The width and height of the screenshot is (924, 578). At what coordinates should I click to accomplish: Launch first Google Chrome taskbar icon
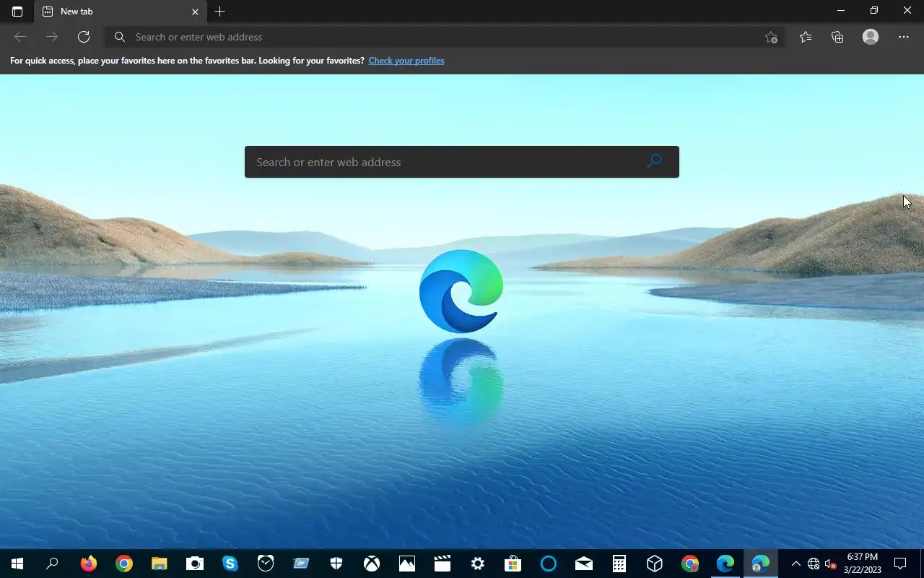click(x=124, y=564)
